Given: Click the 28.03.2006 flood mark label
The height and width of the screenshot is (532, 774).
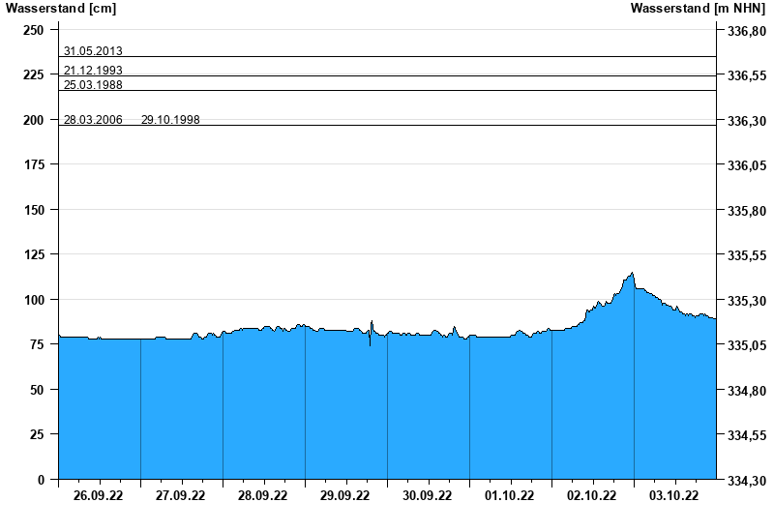Looking at the screenshot, I should [x=93, y=119].
